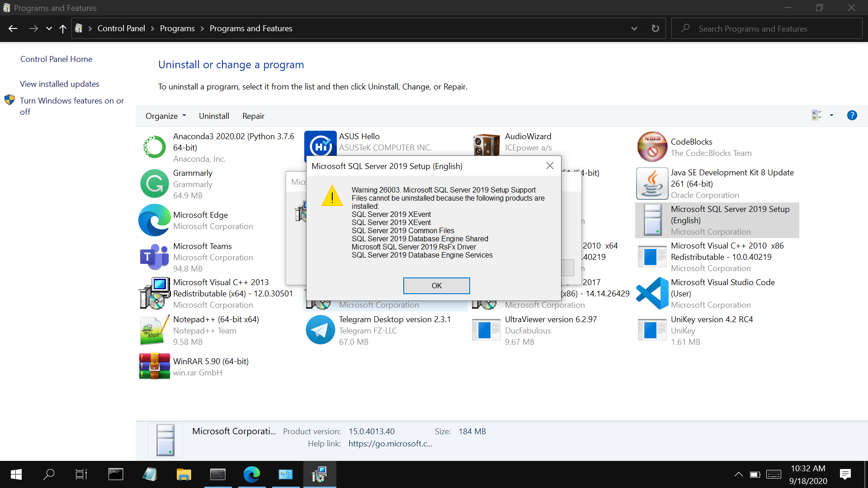The height and width of the screenshot is (488, 868).
Task: Open File Explorer from the taskbar
Action: tap(184, 474)
